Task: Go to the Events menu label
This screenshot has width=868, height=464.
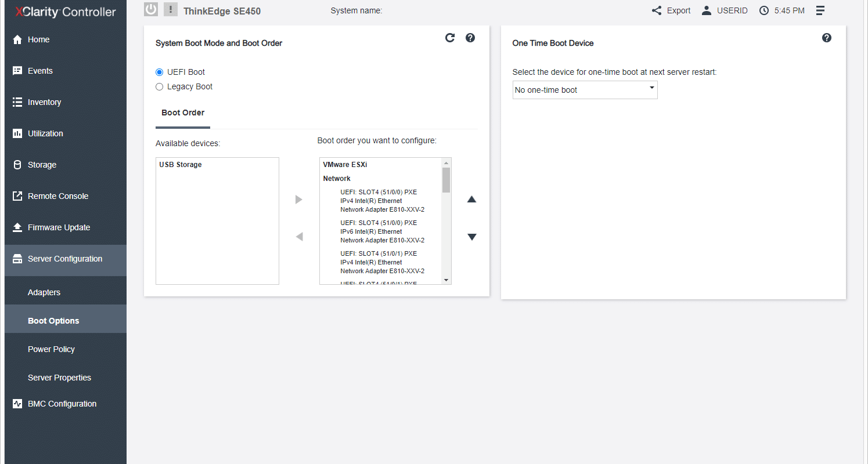Action: tap(40, 71)
